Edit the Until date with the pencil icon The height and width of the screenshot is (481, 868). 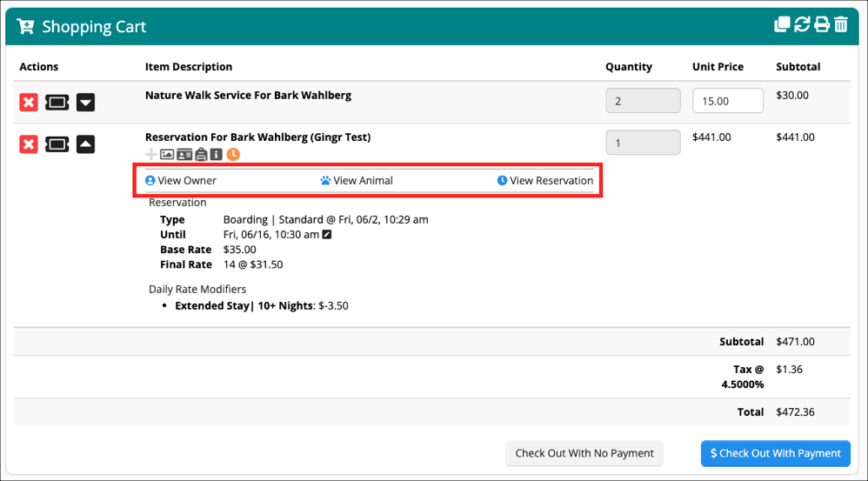tap(327, 235)
